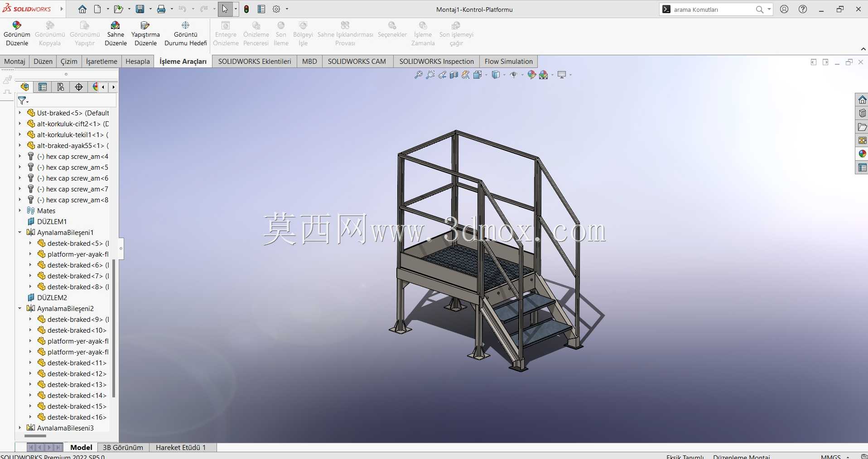Click the Help question mark icon

click(803, 9)
